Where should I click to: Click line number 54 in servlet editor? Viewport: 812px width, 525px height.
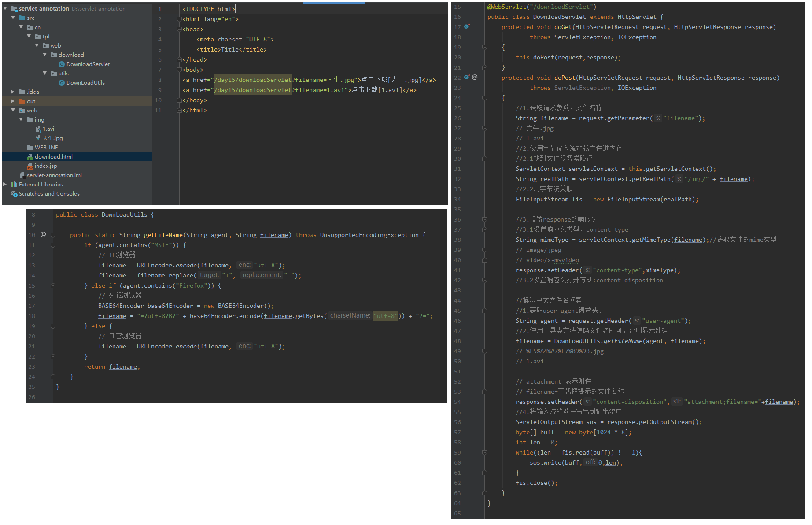coord(458,402)
